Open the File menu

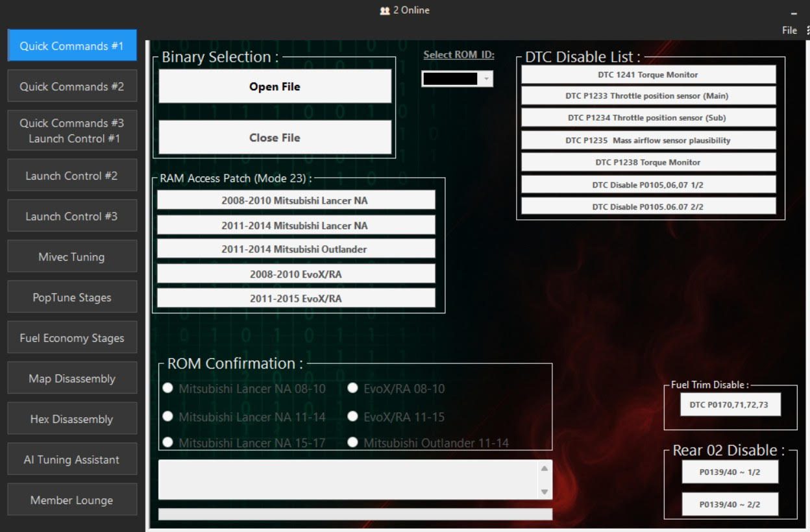tap(789, 30)
